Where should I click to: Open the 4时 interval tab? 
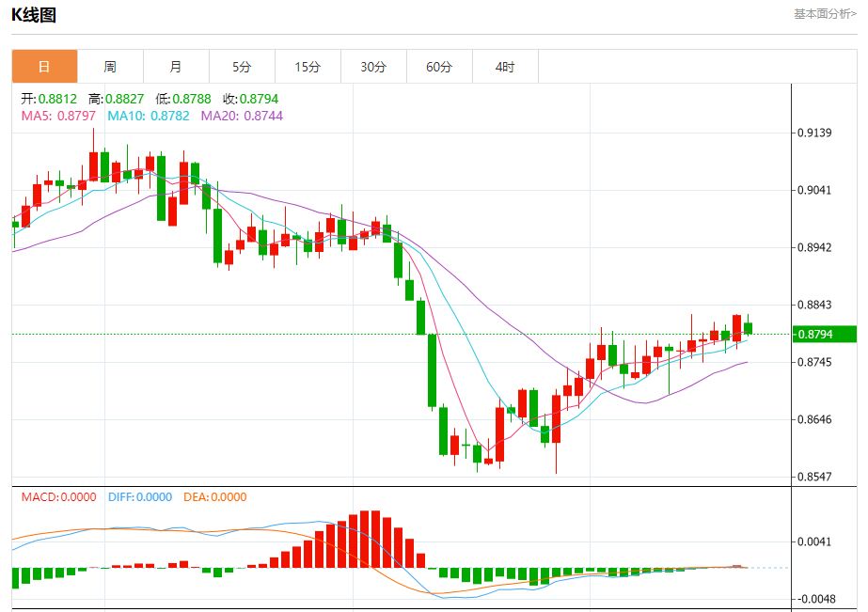point(505,67)
